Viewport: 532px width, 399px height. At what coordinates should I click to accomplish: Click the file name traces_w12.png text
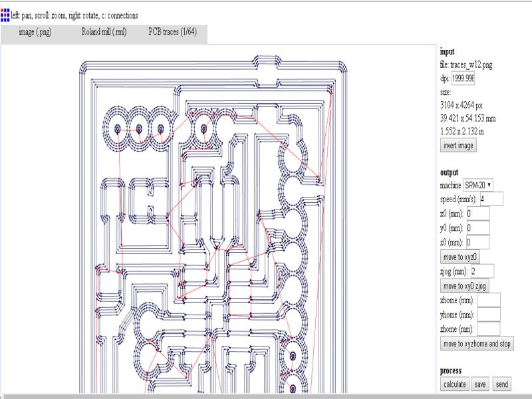pyautogui.click(x=471, y=65)
